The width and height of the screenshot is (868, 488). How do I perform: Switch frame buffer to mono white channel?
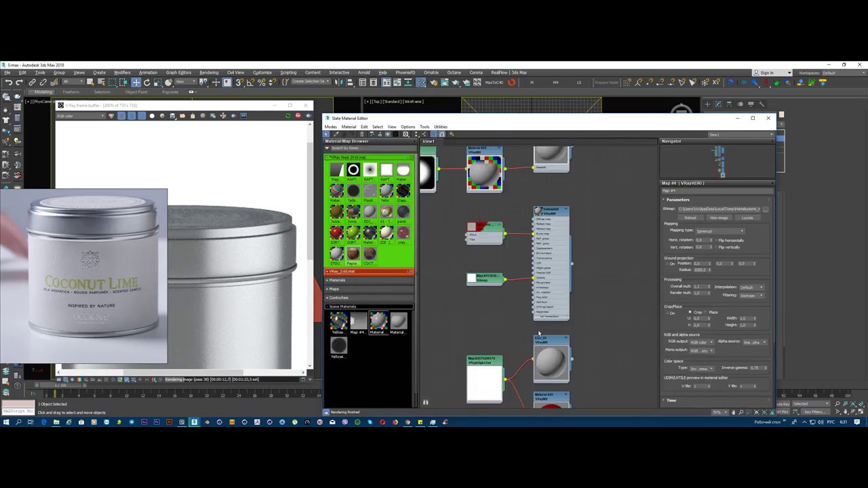click(152, 116)
